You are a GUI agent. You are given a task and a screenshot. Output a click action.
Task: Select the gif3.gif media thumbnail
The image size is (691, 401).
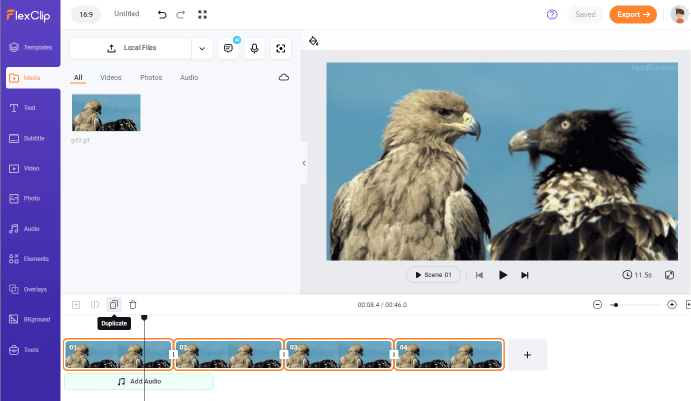106,112
